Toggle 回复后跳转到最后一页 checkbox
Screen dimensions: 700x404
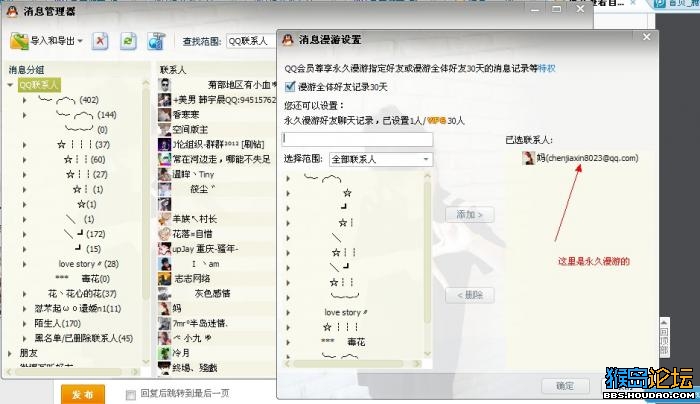pyautogui.click(x=130, y=395)
